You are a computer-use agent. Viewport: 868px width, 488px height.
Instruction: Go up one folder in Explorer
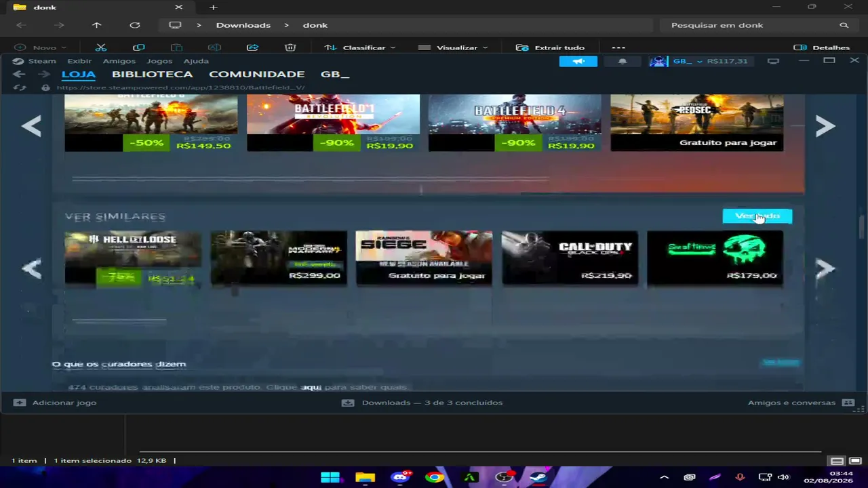97,25
